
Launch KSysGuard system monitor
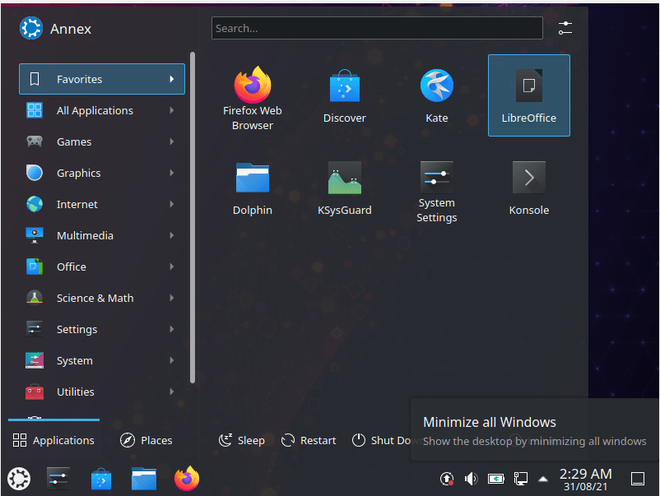click(344, 188)
